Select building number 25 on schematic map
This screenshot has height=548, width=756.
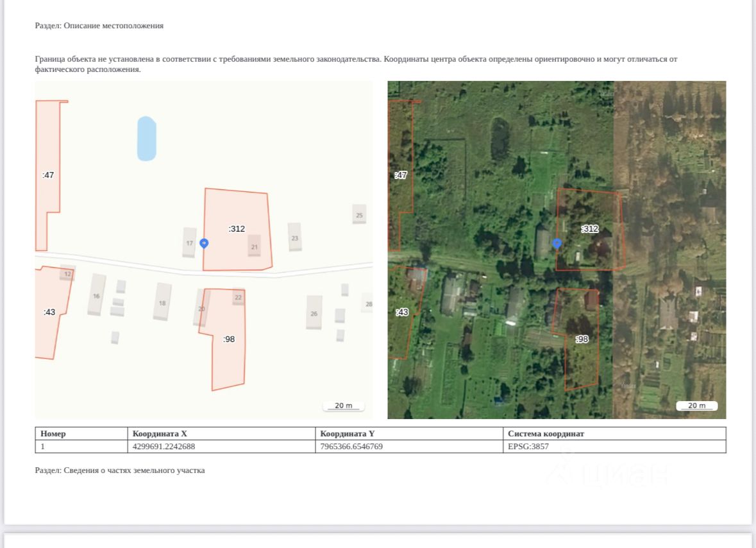coord(359,215)
